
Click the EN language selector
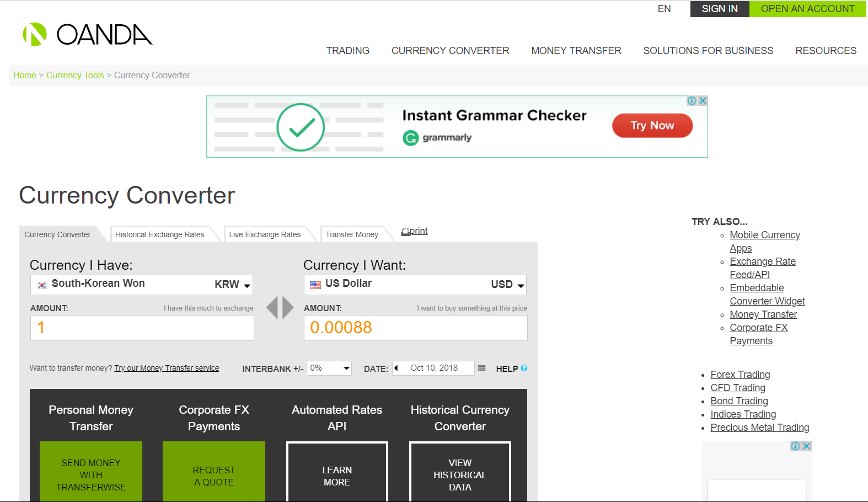pyautogui.click(x=665, y=9)
